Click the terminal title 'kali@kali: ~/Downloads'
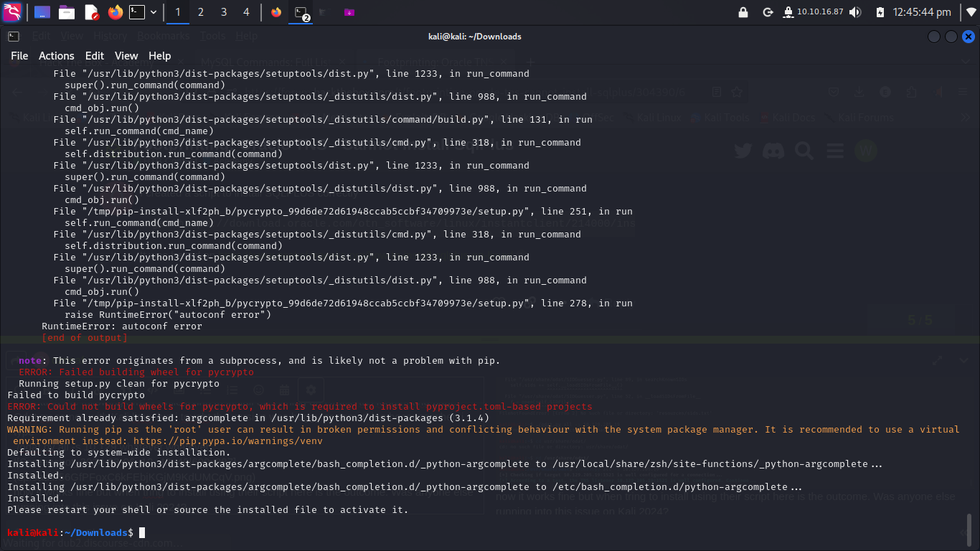Image resolution: width=980 pixels, height=551 pixels. point(475,37)
